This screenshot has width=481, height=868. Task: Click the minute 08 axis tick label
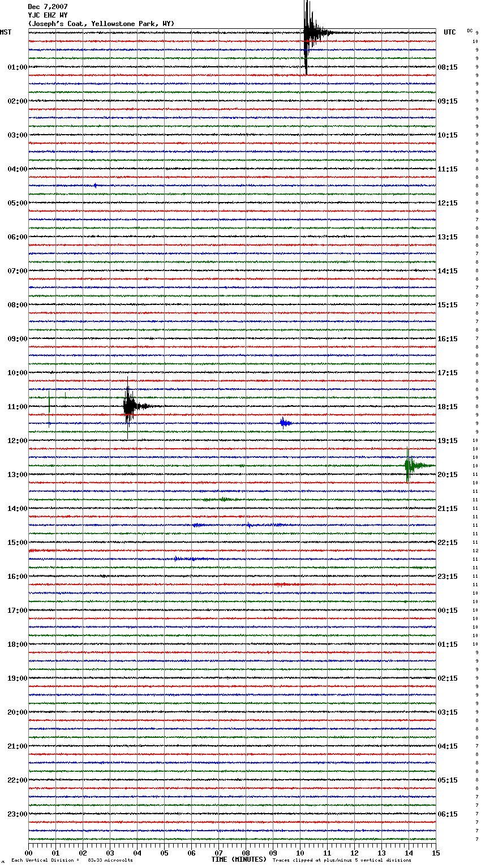(246, 853)
